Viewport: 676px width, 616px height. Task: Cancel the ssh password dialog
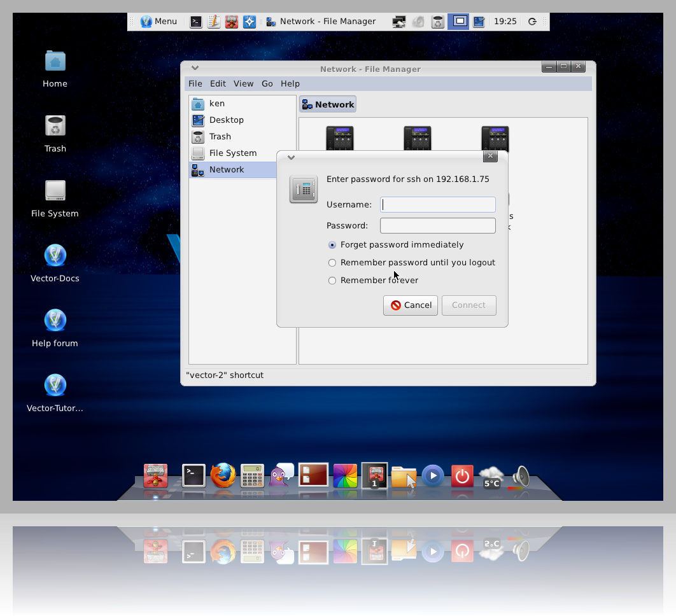(x=411, y=305)
